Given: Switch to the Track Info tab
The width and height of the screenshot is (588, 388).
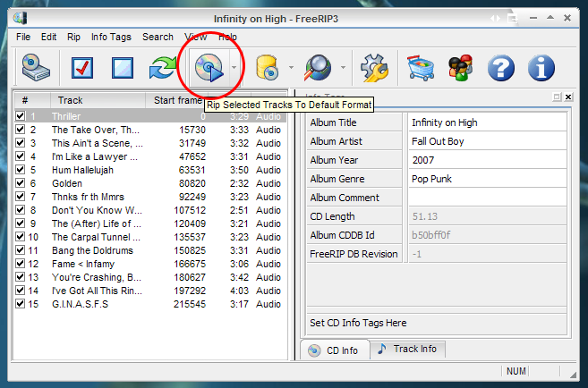Looking at the screenshot, I should tap(407, 349).
